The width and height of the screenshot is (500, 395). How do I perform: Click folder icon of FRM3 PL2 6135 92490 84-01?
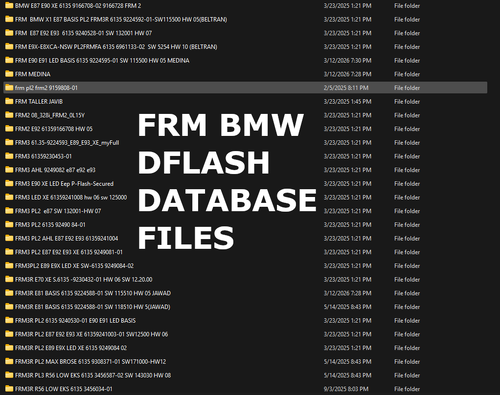click(9, 224)
